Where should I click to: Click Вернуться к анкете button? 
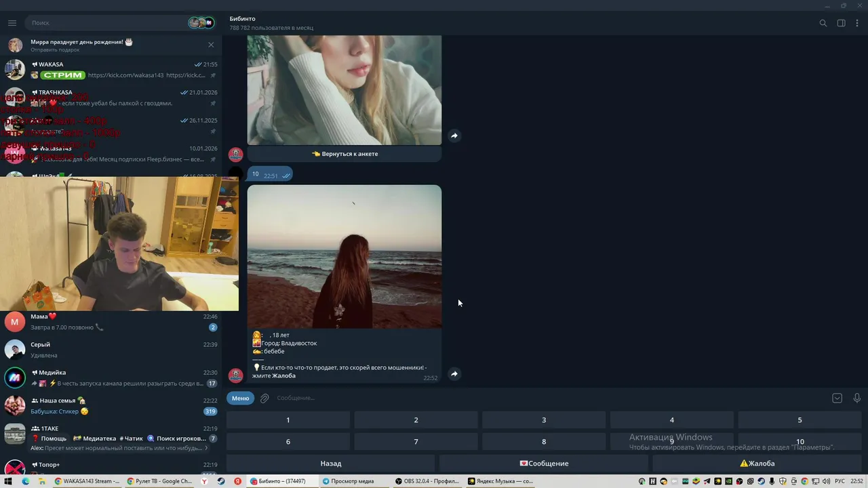click(344, 154)
